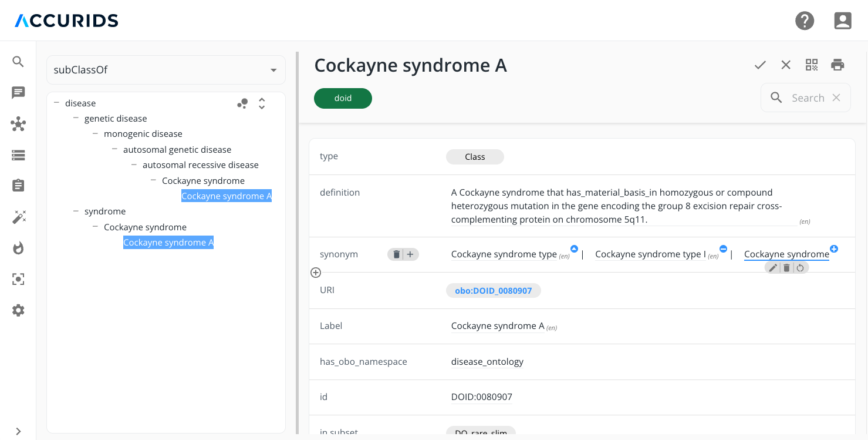Select the syndrome tree item

coord(105,211)
